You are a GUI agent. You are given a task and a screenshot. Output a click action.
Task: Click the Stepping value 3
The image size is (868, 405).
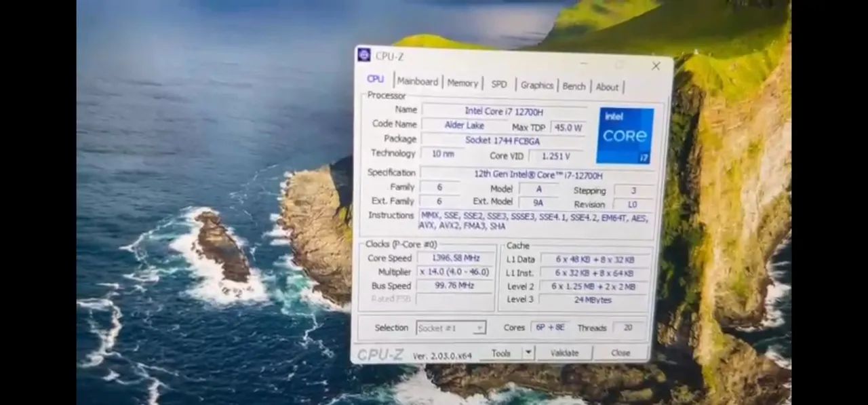pos(634,191)
